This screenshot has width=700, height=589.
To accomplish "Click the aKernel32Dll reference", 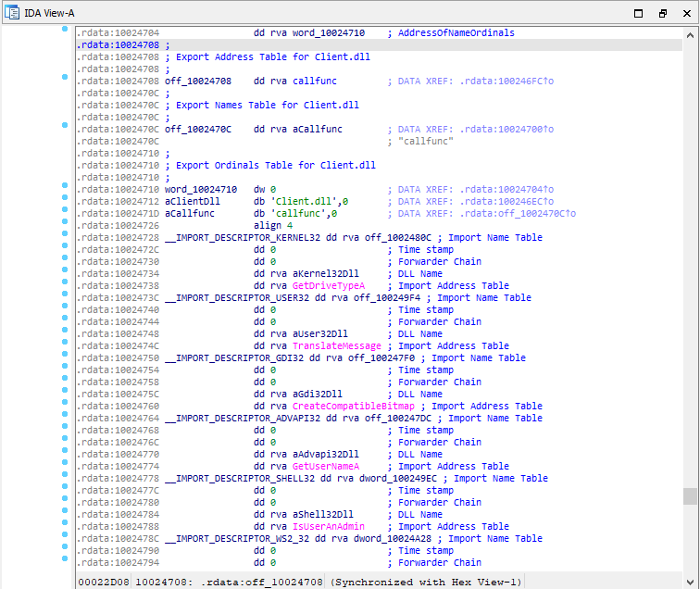I will click(x=326, y=274).
